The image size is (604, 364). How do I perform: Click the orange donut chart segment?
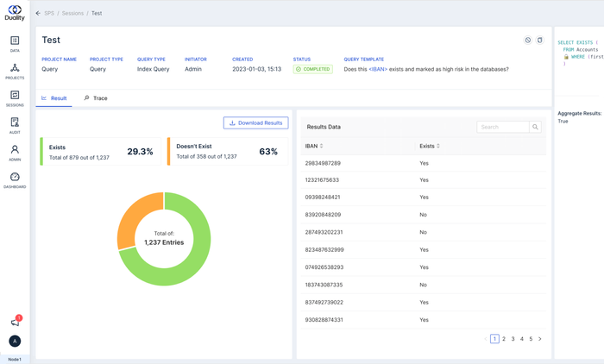click(x=135, y=216)
